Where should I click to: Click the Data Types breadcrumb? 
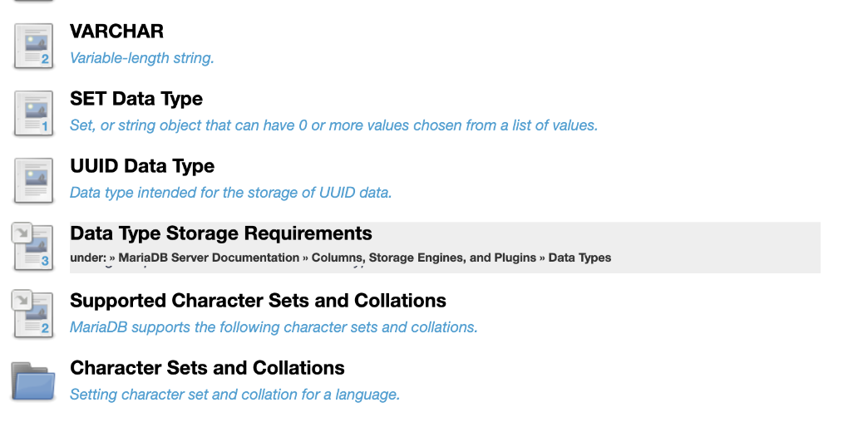pos(579,258)
